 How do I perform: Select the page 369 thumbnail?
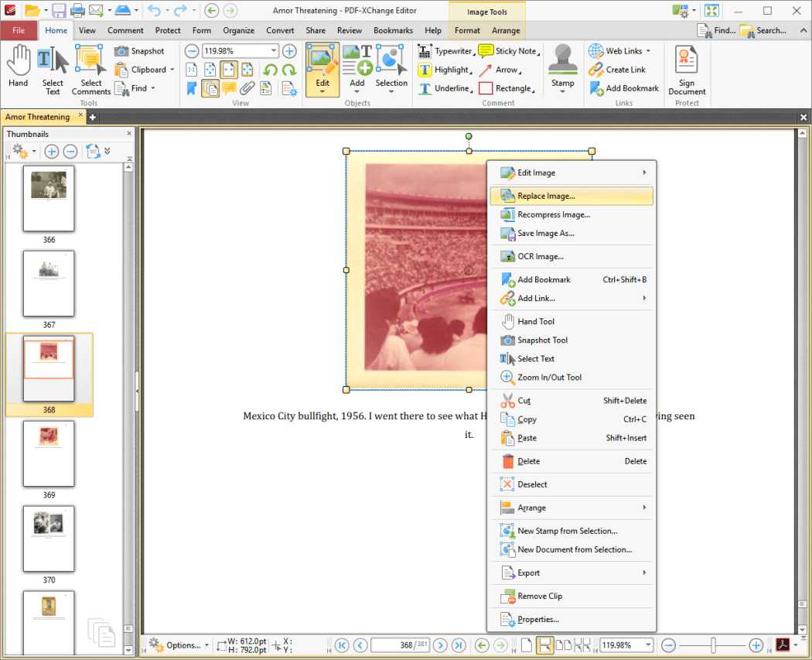pos(49,454)
